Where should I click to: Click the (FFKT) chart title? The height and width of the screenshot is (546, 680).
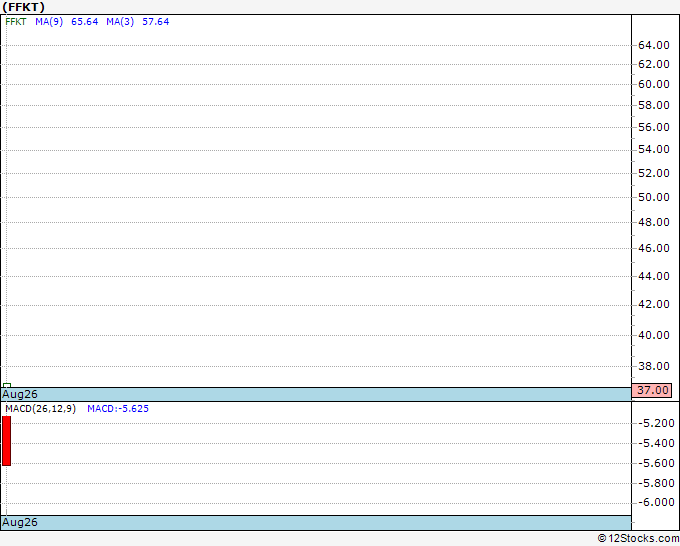point(23,7)
